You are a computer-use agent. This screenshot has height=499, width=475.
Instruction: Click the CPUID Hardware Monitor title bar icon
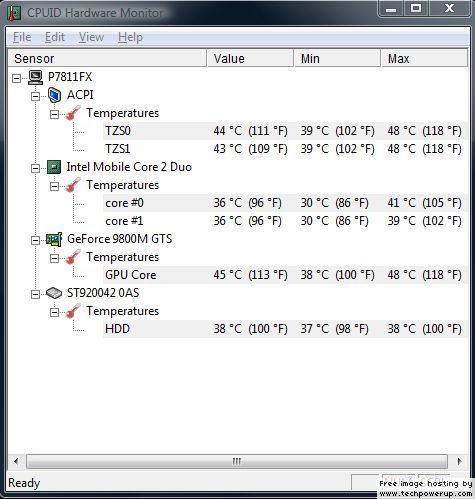[13, 13]
